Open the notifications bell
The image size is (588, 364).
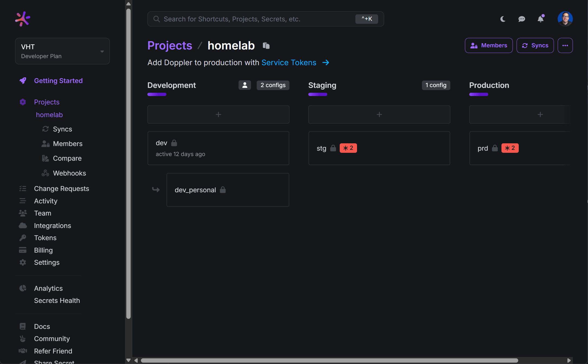541,19
